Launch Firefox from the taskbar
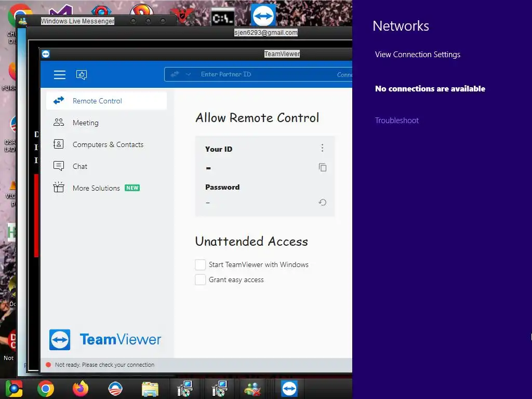The width and height of the screenshot is (532, 399). [81, 389]
